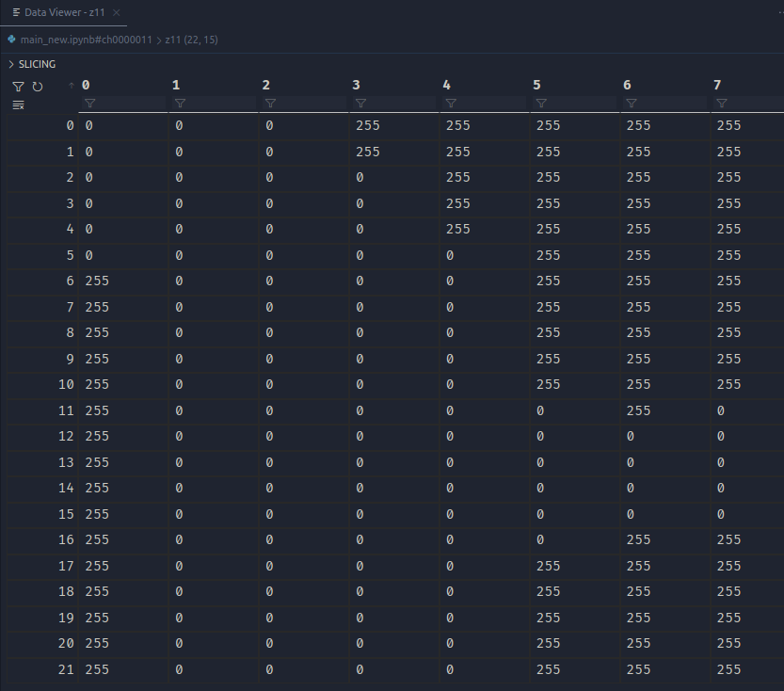Viewport: 784px width, 691px height.
Task: Click cell 255 in row 1, column 3
Action: click(x=368, y=152)
